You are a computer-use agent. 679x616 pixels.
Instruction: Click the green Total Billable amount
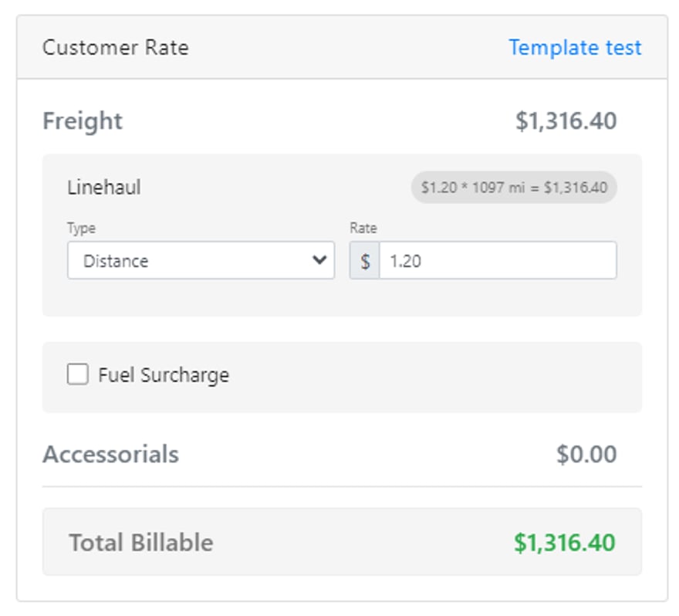[565, 543]
